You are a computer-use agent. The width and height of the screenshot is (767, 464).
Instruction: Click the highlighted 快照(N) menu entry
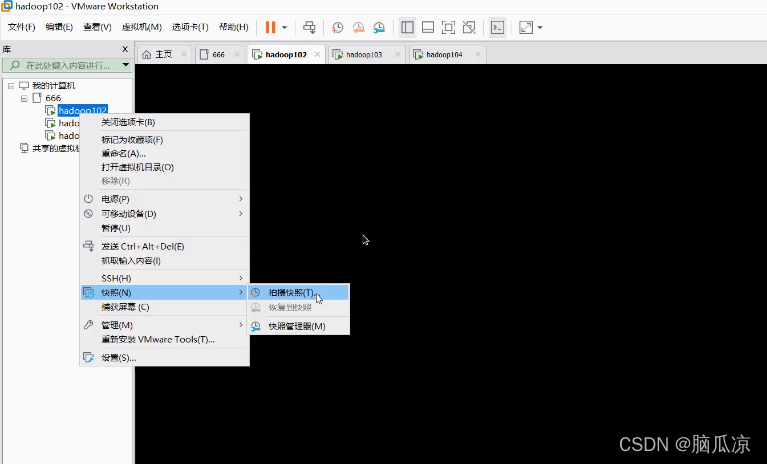[165, 292]
